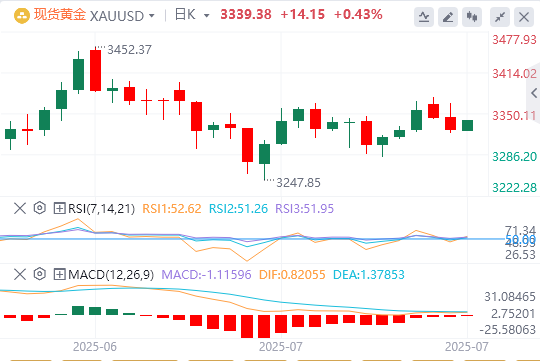Expand RSI panel with plus icon

pos(59,208)
